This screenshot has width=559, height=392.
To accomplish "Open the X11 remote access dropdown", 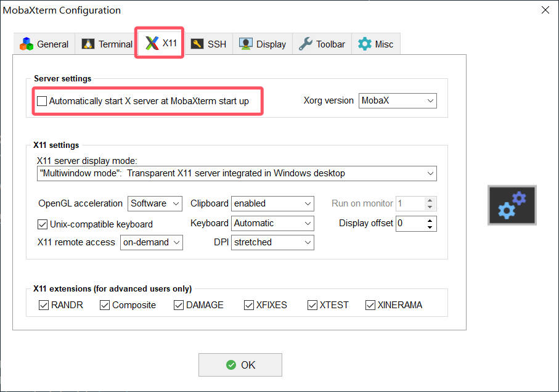I will 151,242.
